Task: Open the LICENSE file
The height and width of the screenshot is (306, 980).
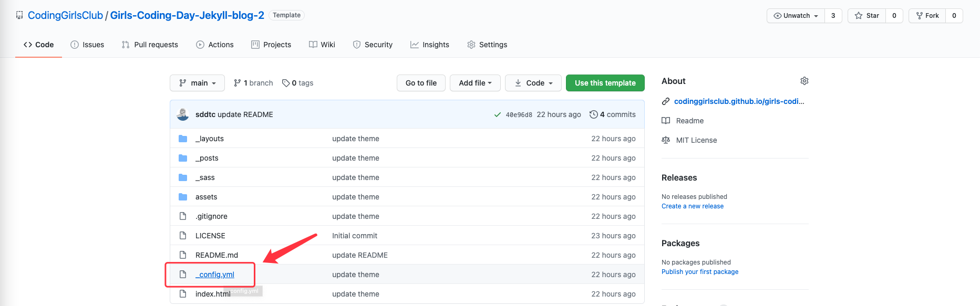Action: 210,236
